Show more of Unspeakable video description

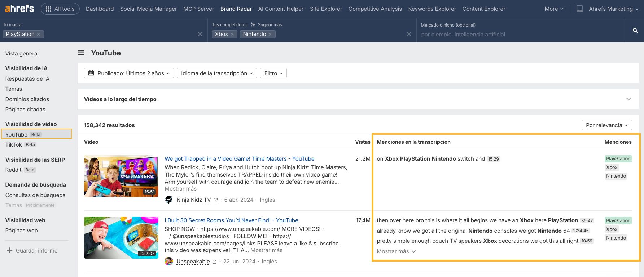point(266,250)
